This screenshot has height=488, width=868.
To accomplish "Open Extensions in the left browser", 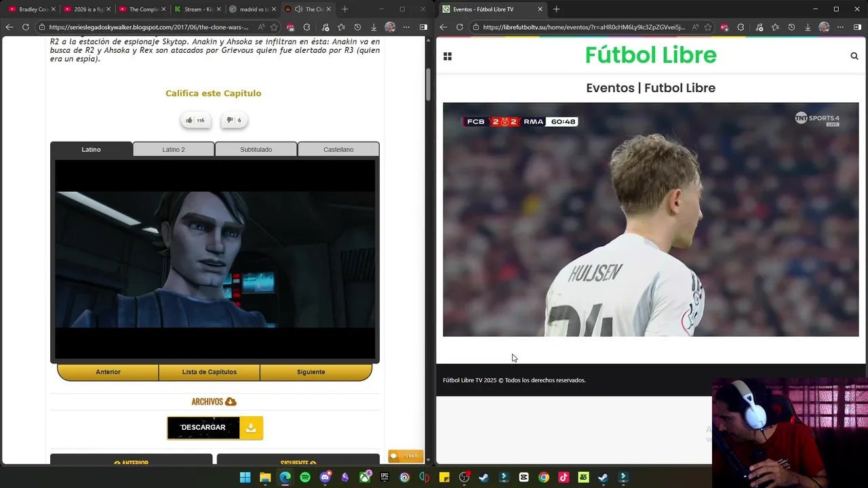I will pos(307,27).
